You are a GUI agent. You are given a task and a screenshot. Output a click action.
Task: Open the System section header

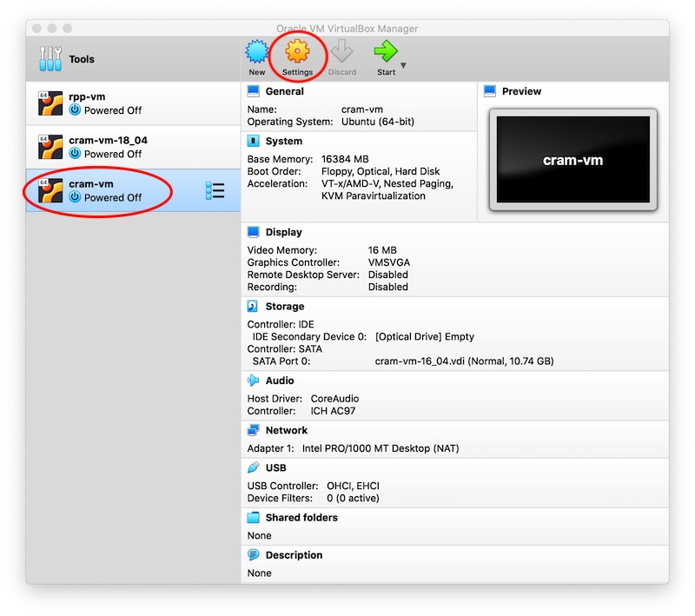coord(283,141)
